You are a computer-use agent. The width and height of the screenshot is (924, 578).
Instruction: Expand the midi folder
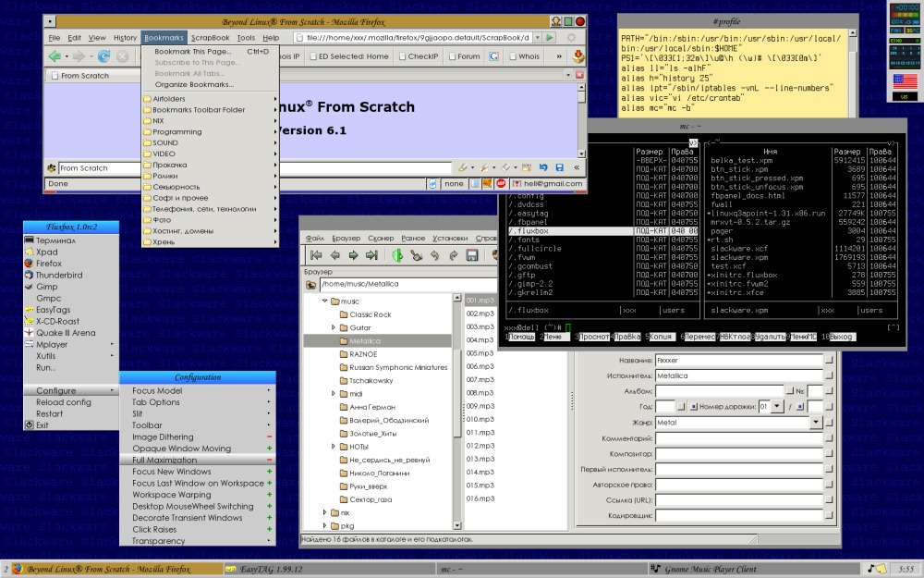click(333, 393)
